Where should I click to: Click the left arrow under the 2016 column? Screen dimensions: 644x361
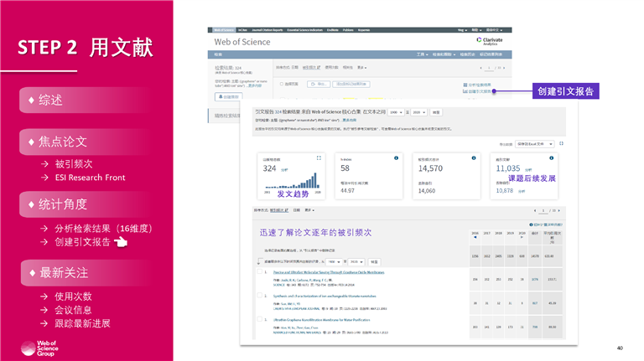(x=475, y=237)
